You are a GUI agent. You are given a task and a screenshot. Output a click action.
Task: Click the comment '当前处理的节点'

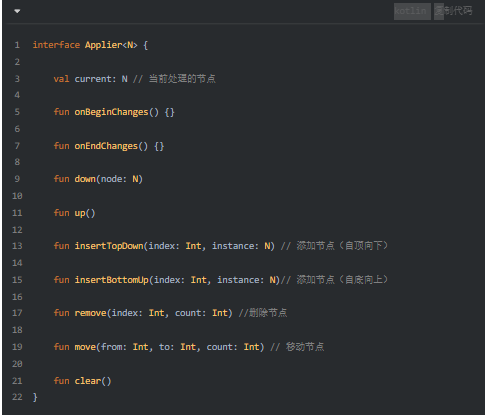point(182,79)
